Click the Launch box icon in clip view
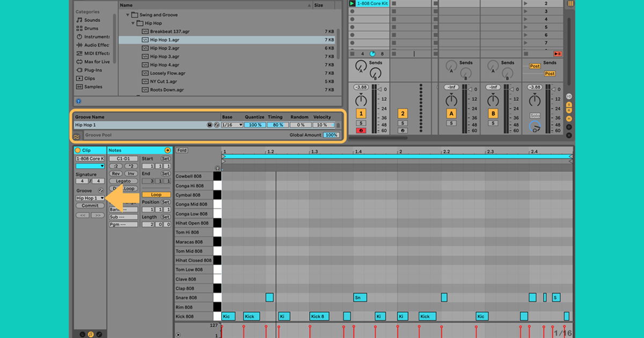Viewport: 644px width, 338px height. point(82,334)
